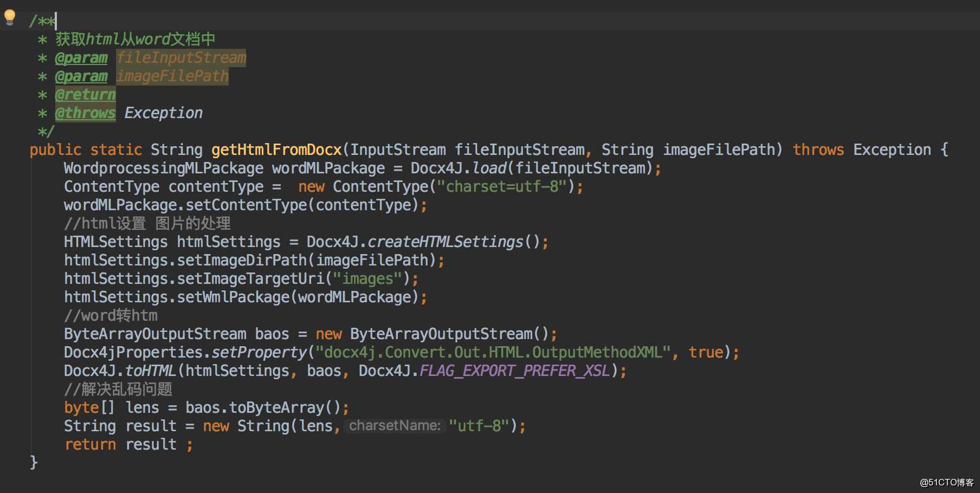Click the "docx4j.Convert.Out.HTML.OutputMethodXML" string
Screen dimensions: 980x493
click(x=494, y=352)
